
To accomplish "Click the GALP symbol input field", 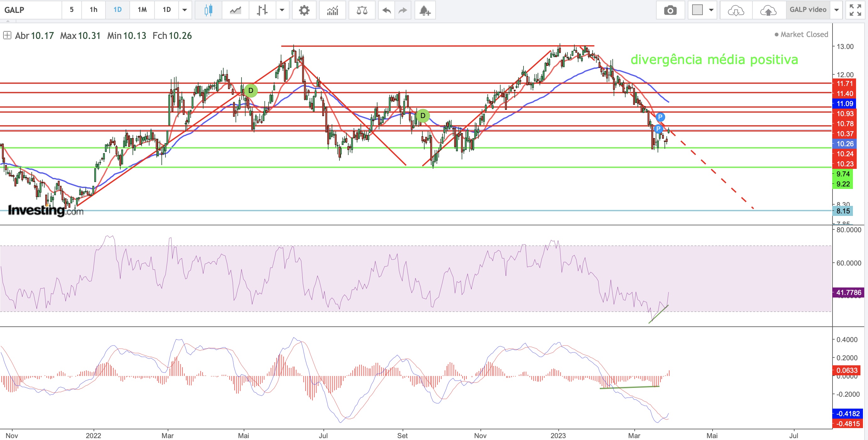I will 31,10.
